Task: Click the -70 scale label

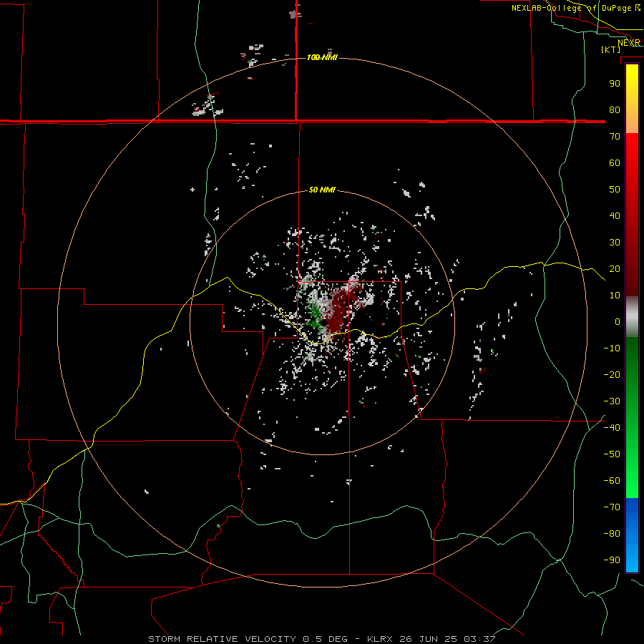Action: pos(612,507)
